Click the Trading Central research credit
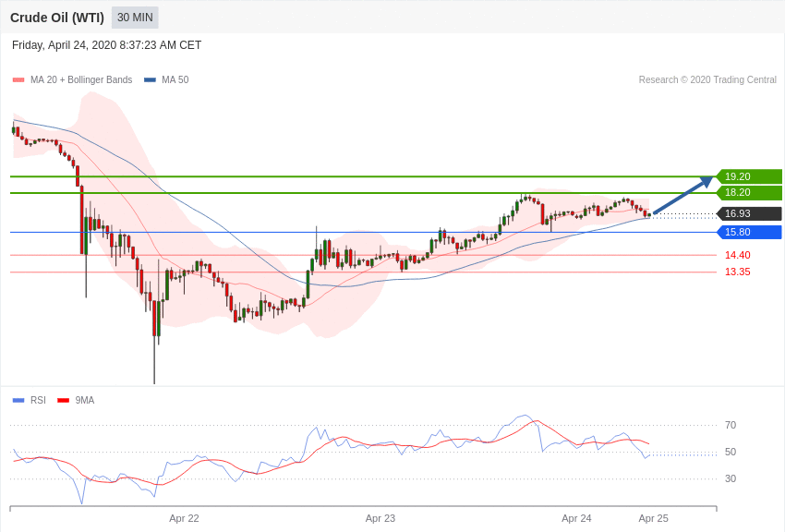The width and height of the screenshot is (785, 532). pyautogui.click(x=707, y=80)
